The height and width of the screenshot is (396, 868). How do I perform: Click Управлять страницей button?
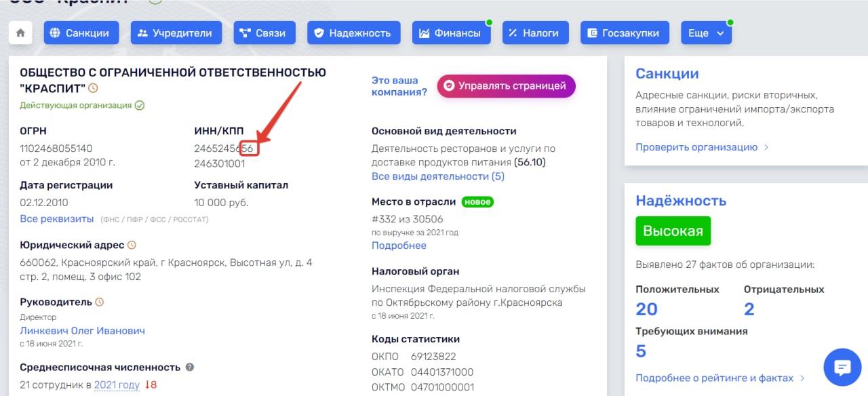point(506,86)
